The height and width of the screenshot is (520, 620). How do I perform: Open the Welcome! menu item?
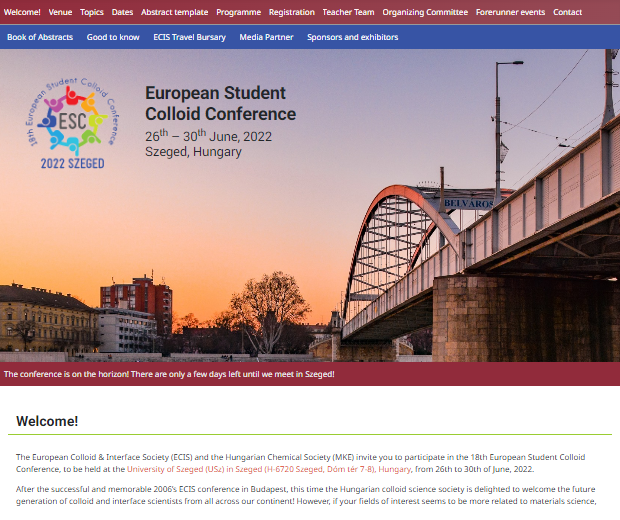(x=22, y=12)
